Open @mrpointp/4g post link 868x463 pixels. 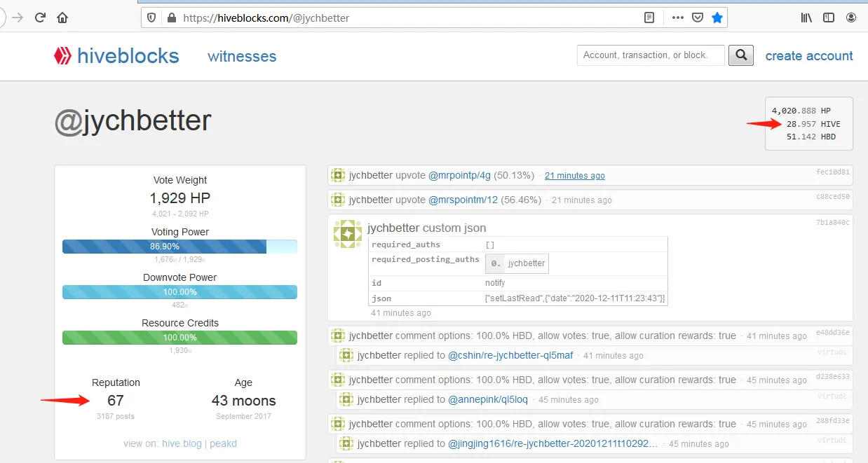[x=460, y=175]
